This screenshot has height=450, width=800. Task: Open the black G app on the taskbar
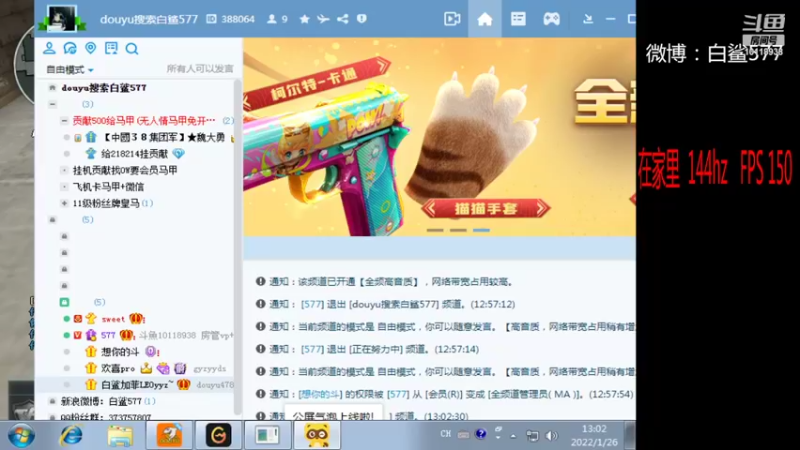pyautogui.click(x=218, y=435)
